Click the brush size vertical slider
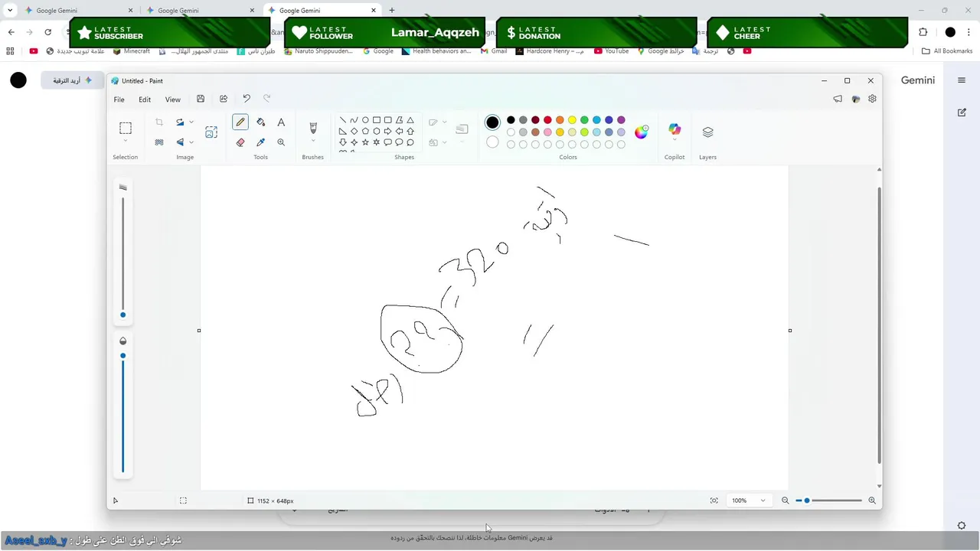 tap(122, 256)
